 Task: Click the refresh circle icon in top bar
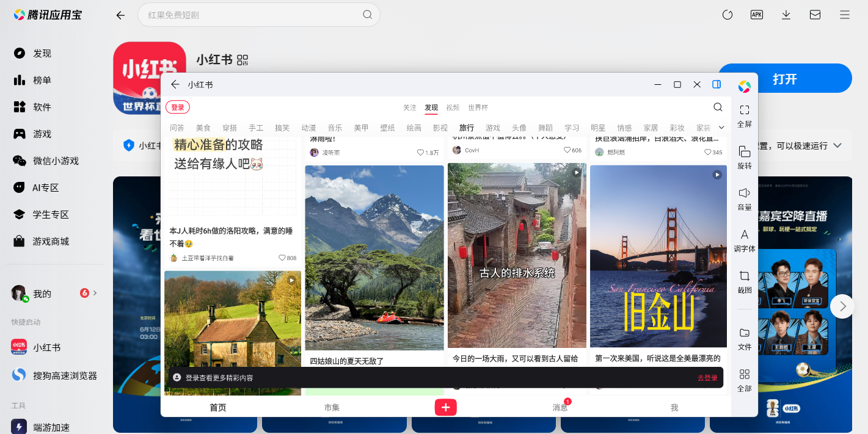coord(728,15)
